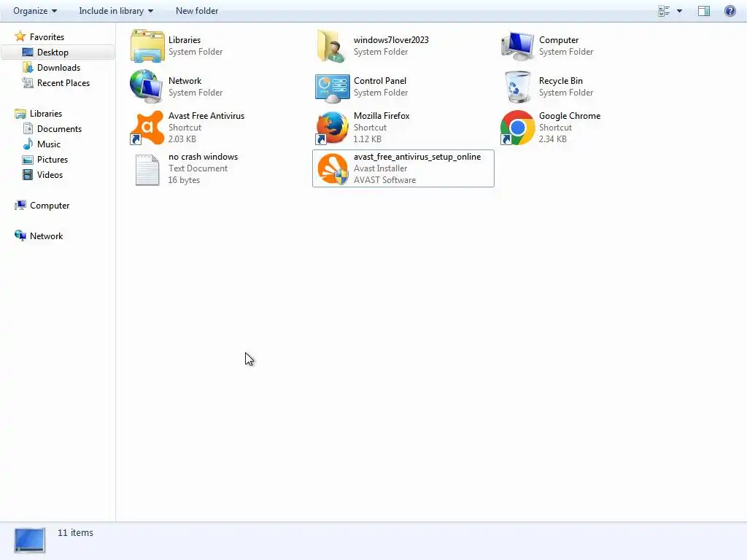The image size is (747, 560).
Task: Select the avast_free_antivirus_setup_online installer icon
Action: [333, 168]
